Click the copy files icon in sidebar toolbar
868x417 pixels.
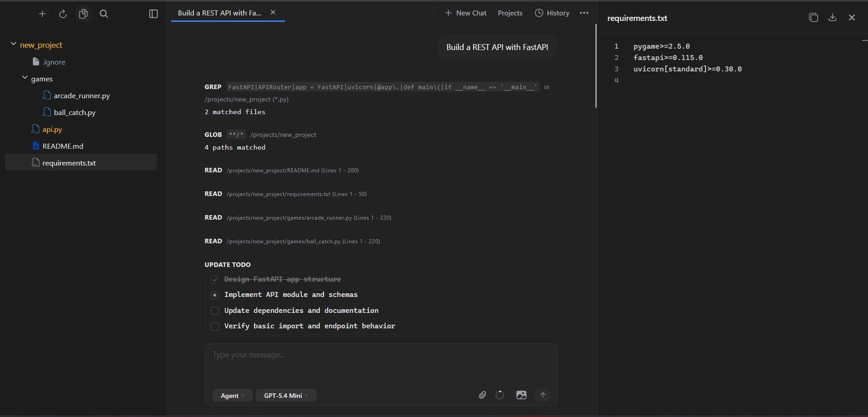(83, 14)
